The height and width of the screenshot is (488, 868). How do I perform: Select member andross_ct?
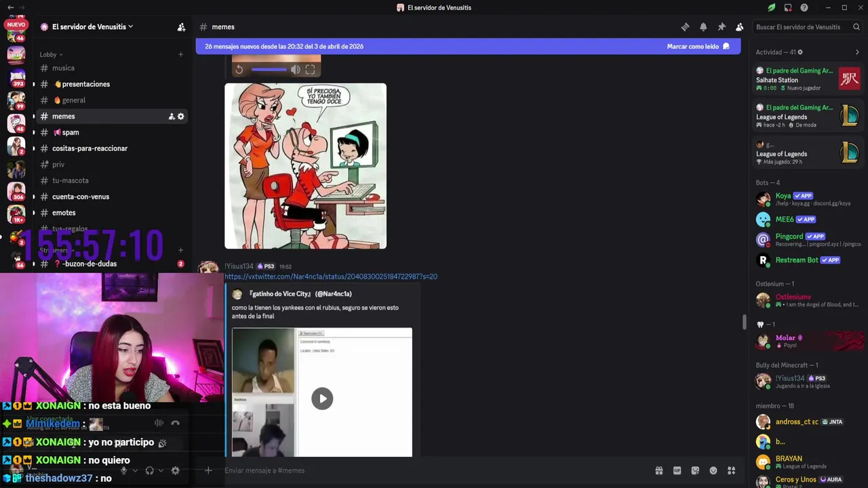click(x=808, y=422)
